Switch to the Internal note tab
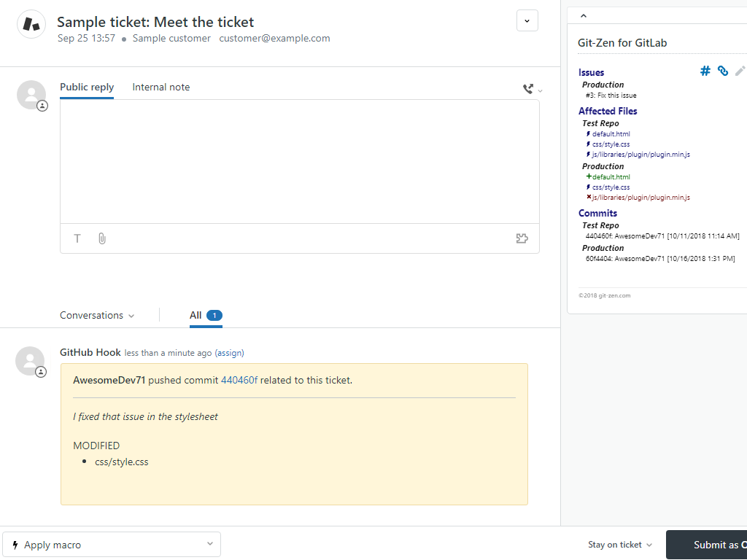 (160, 87)
